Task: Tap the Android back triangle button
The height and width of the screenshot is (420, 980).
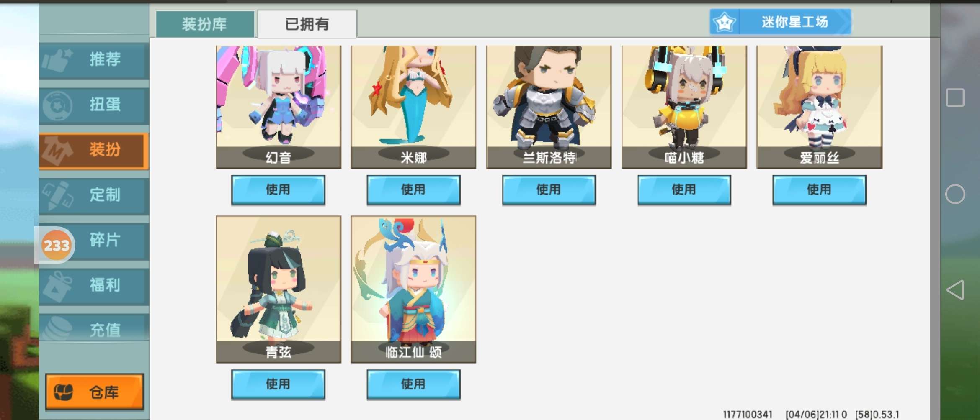Action: click(955, 290)
